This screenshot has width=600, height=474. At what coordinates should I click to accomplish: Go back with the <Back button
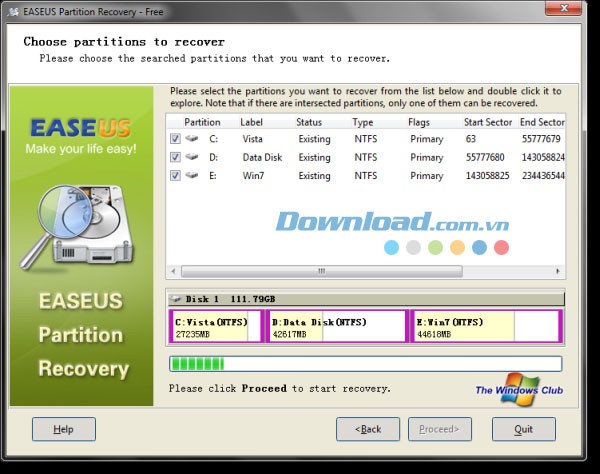[368, 429]
